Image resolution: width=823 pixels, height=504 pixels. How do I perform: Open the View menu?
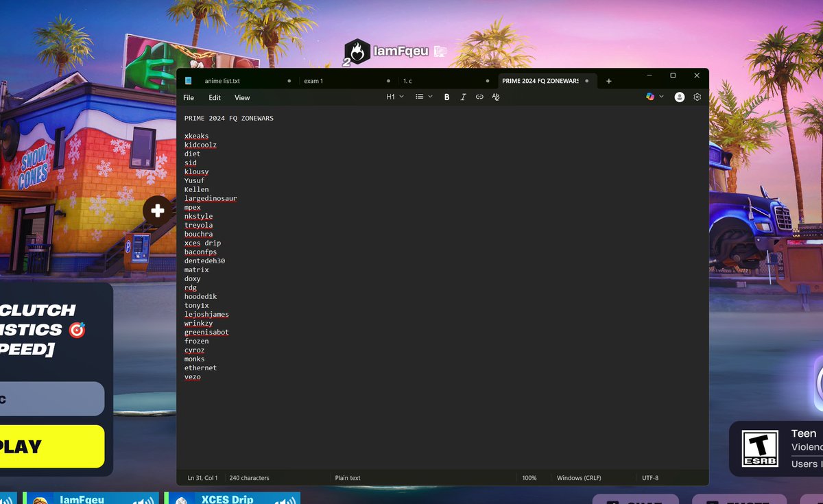point(242,98)
